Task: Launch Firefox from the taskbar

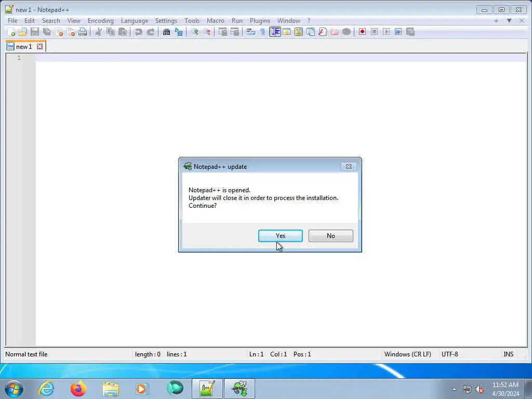Action: point(78,389)
